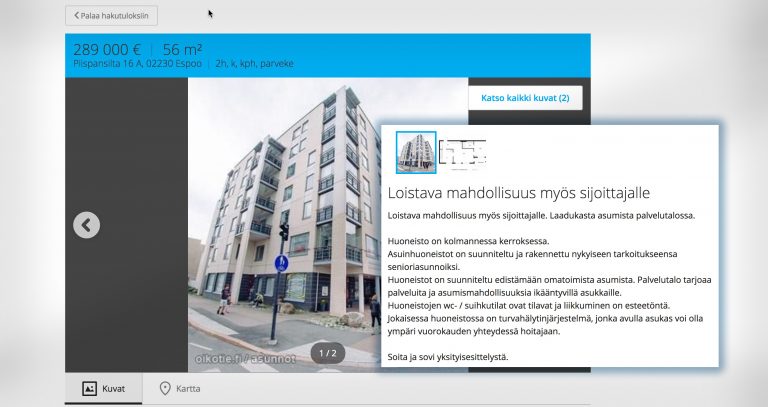Return to results via Palaa hakutuloksiin

115,16
